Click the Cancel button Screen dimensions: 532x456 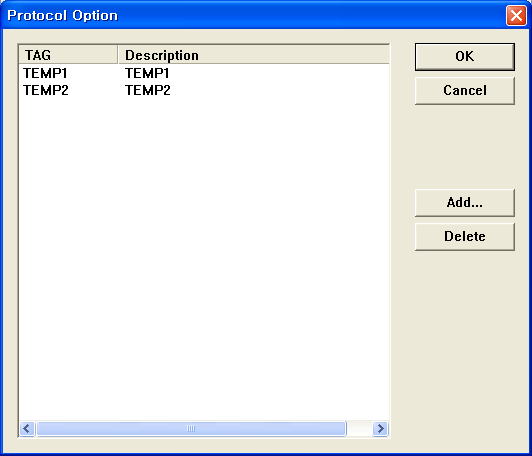coord(464,91)
